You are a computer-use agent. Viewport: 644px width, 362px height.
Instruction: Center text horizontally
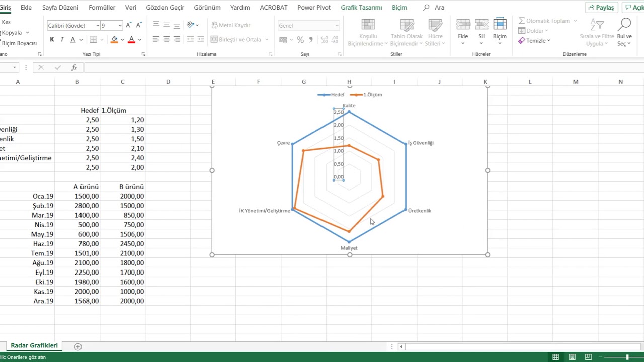pos(167,39)
